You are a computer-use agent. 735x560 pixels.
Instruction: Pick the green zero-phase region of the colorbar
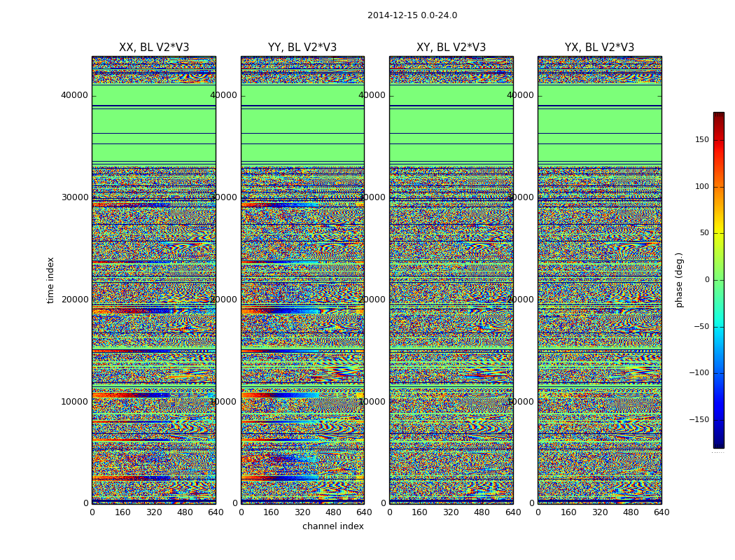(718, 280)
